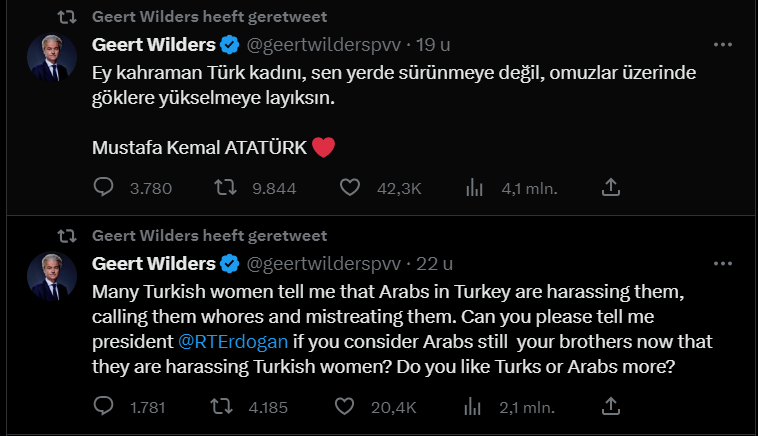View analytics showing 2,1 mln. views

click(x=476, y=406)
